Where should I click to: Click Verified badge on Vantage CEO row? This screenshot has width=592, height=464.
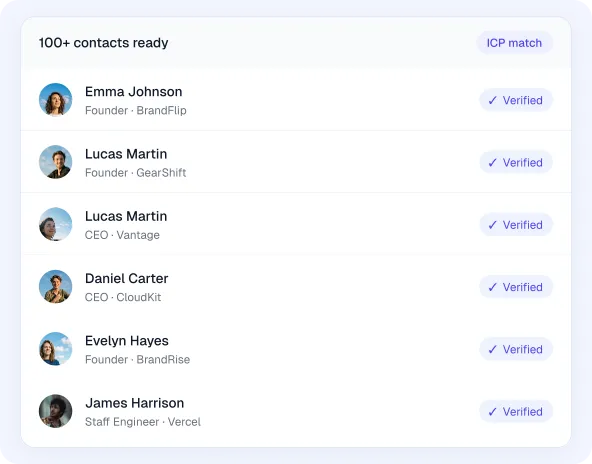(516, 225)
